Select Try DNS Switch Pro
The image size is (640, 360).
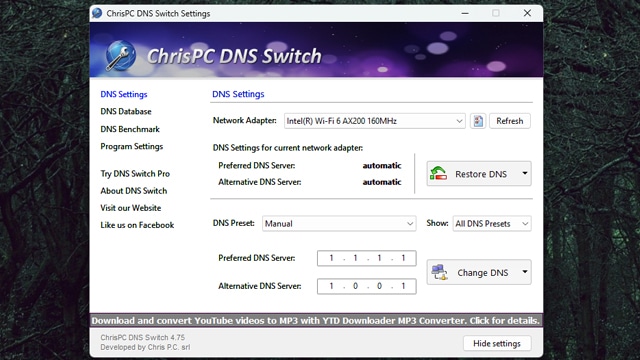135,173
